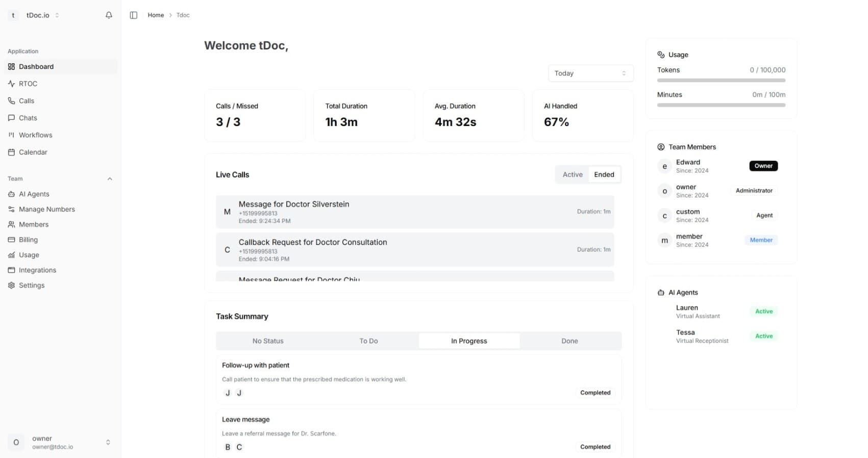Click the Tokens usage progress bar
This screenshot has height=458, width=868.
[x=721, y=81]
